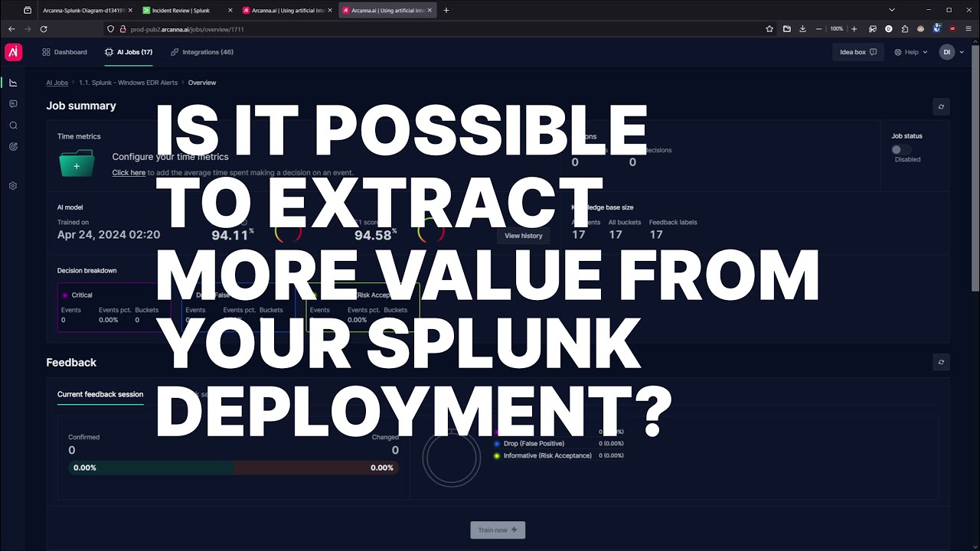Click the site security shield icon
Viewport: 980px width, 551px height.
[x=111, y=29]
